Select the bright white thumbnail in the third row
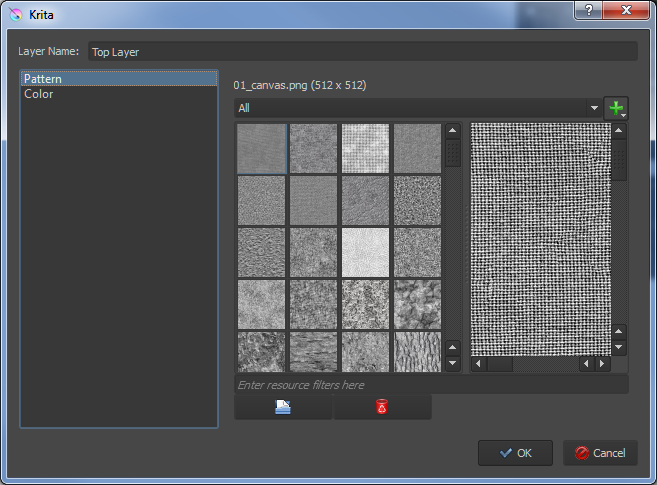 [365, 253]
